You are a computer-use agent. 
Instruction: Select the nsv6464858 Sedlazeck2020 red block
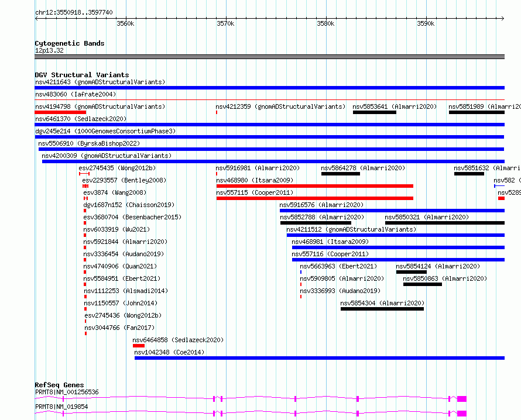click(139, 346)
